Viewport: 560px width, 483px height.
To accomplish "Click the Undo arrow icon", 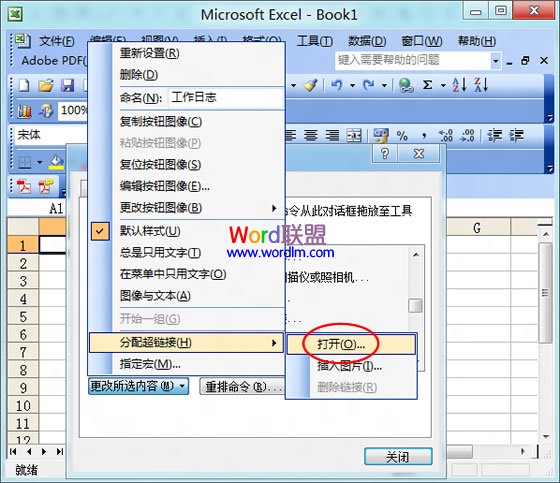I will [x=337, y=85].
